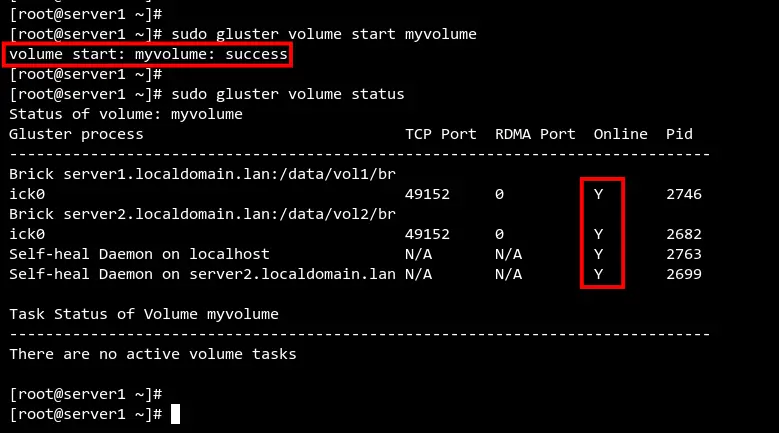The image size is (779, 433).
Task: Click the Pid value 2699
Action: [x=683, y=274]
